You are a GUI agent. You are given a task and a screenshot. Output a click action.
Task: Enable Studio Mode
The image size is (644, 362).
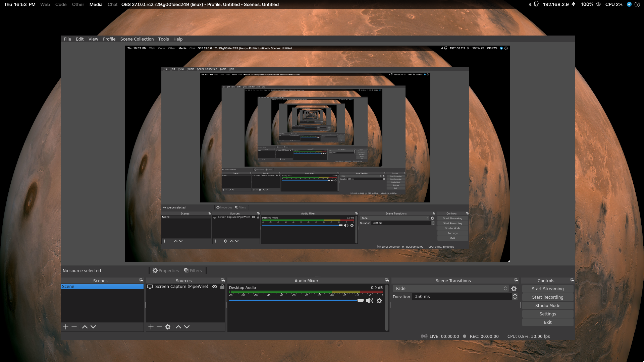point(547,305)
